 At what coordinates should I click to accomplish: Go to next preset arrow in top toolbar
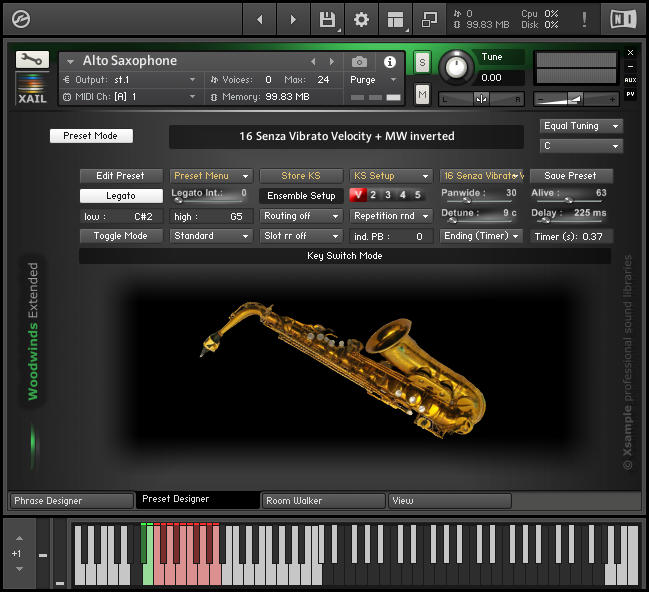click(x=293, y=19)
